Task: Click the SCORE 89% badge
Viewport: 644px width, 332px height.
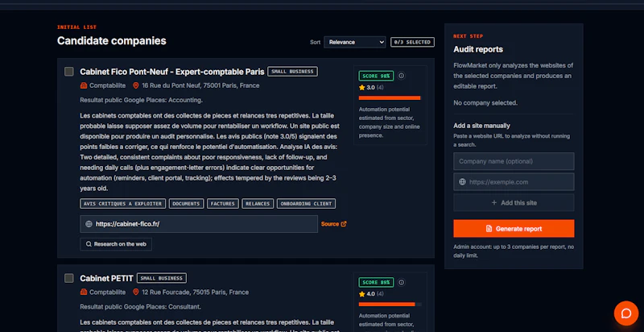Action: click(x=376, y=283)
